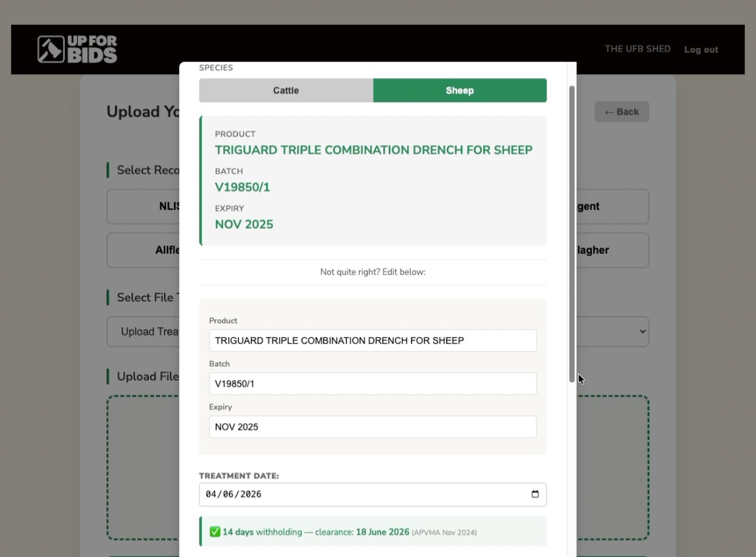Click the Treatment Date field
This screenshot has width=756, height=557.
pos(373,495)
